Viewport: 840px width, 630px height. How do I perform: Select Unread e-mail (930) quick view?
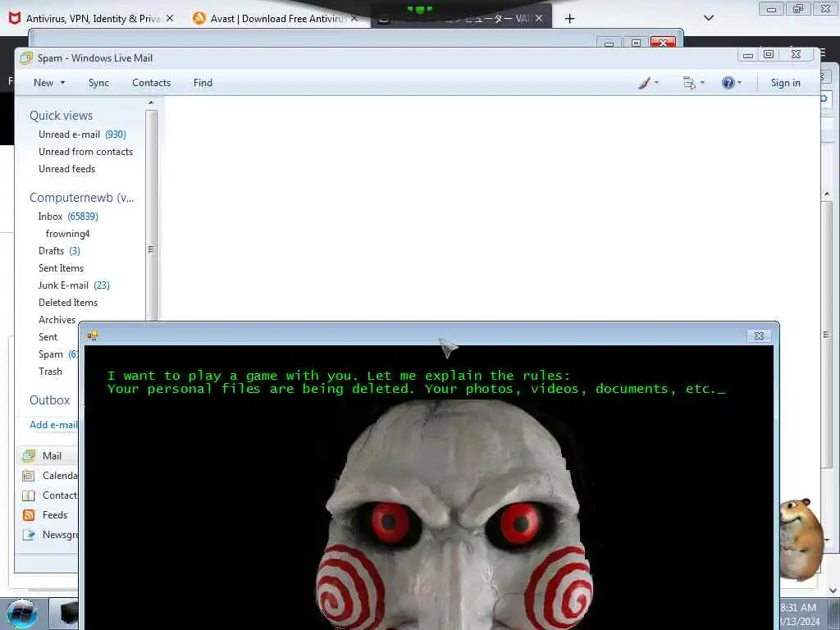tap(82, 135)
